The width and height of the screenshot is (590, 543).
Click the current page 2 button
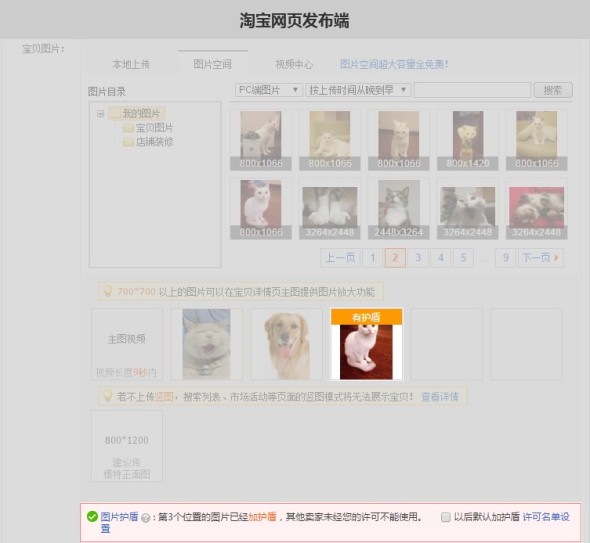(x=395, y=258)
